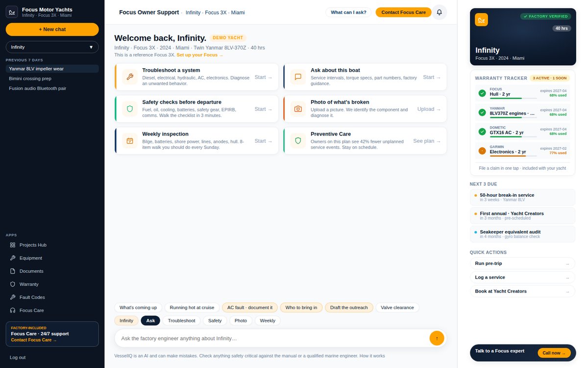Open the 50-hour break-in service item
Screen dimensions: 588x368
[x=522, y=197]
